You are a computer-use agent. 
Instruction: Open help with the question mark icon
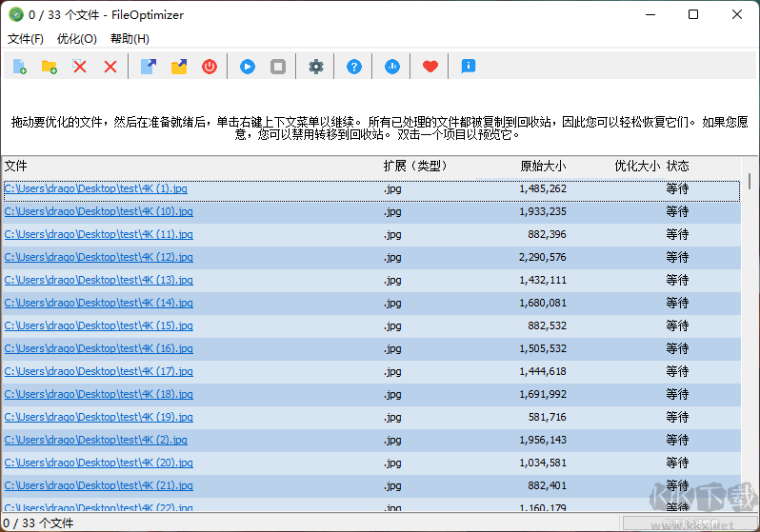tap(354, 67)
